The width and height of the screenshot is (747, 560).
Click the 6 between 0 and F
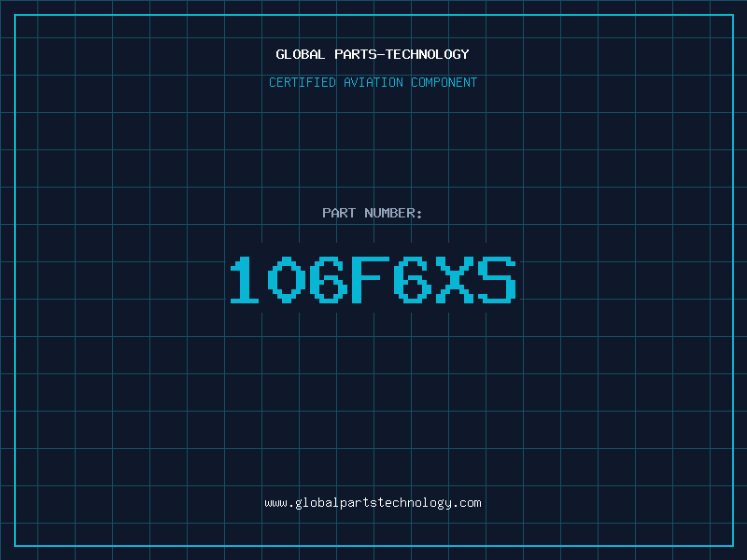click(x=329, y=279)
